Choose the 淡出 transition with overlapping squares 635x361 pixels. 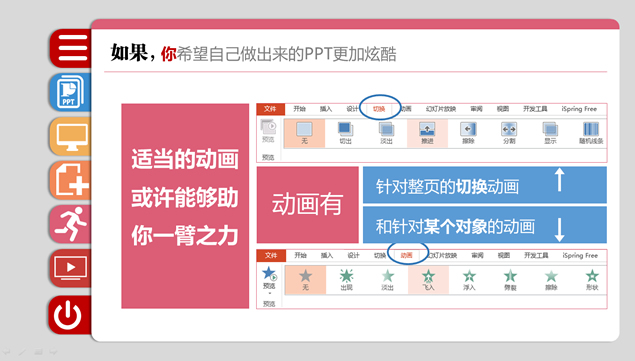click(x=386, y=133)
